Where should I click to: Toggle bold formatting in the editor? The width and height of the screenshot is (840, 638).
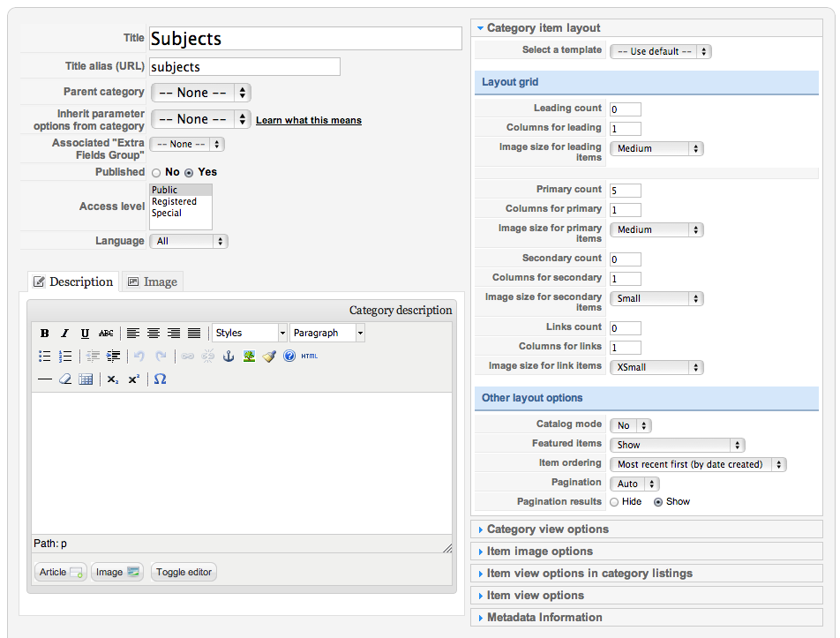[44, 334]
